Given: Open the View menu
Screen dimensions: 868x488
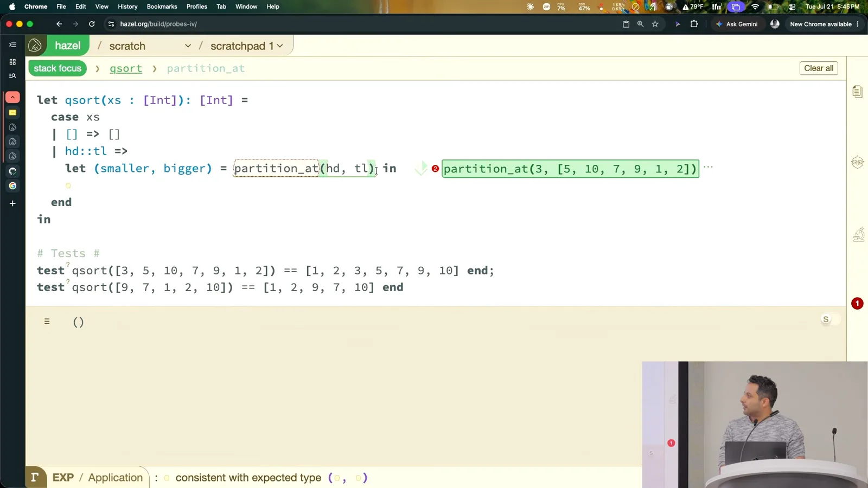Looking at the screenshot, I should [x=101, y=7].
